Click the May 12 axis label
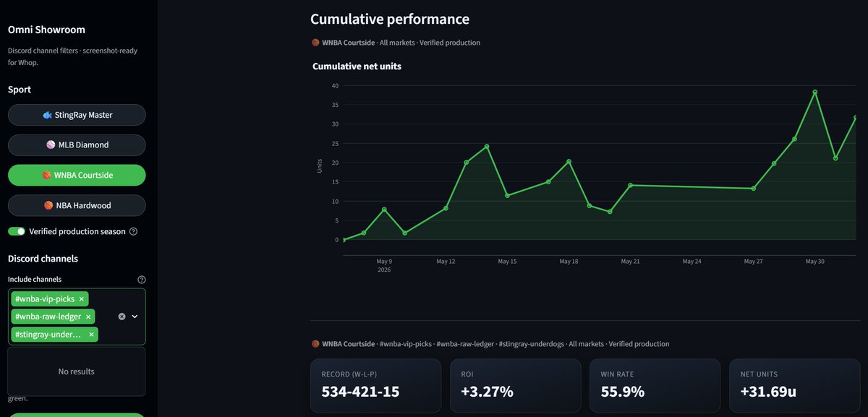Image resolution: width=868 pixels, height=417 pixels. pos(446,262)
